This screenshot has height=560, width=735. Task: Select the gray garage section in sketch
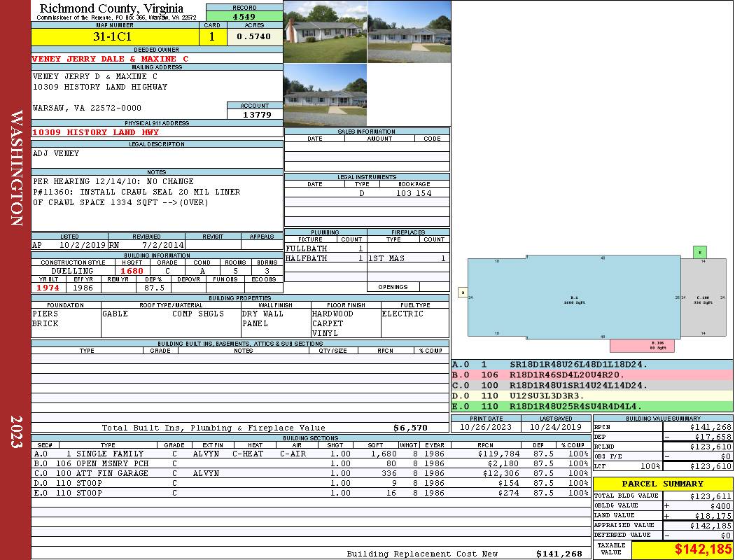coord(702,300)
